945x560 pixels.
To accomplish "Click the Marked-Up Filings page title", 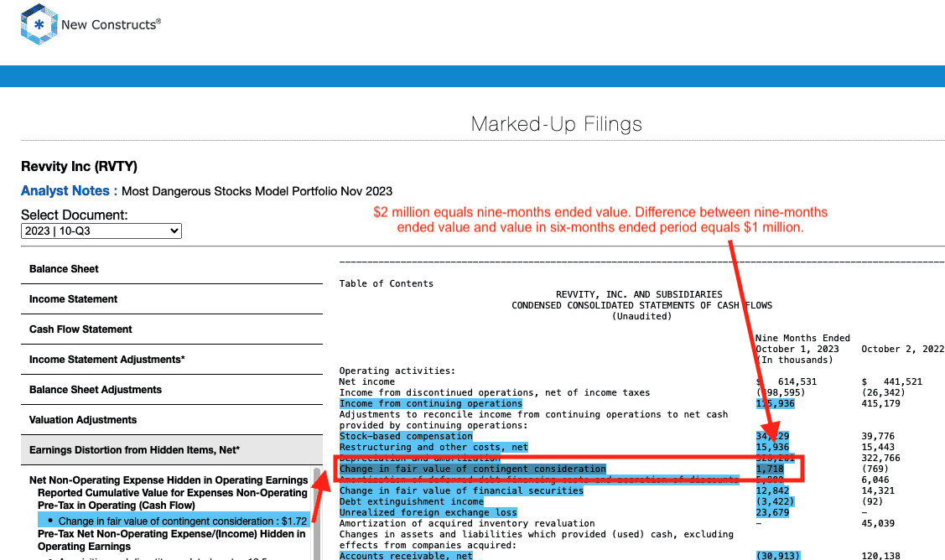I will (556, 123).
